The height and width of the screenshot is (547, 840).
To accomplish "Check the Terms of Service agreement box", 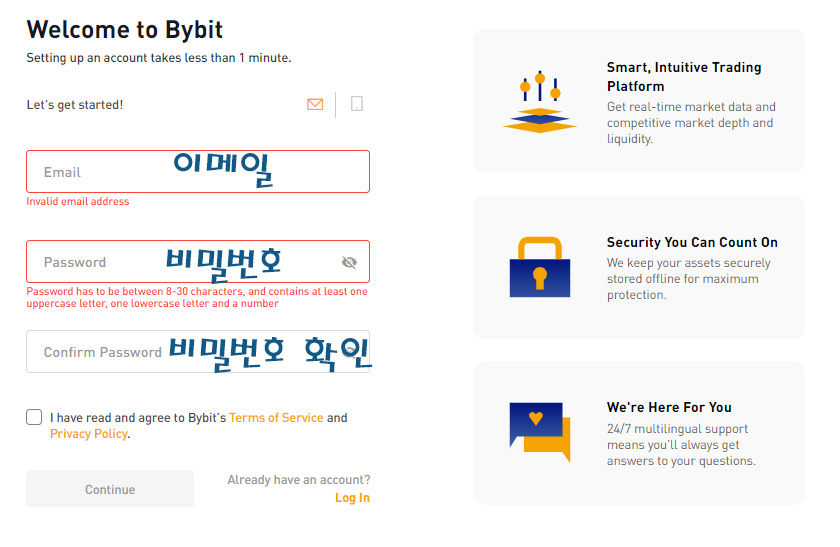I will click(34, 417).
